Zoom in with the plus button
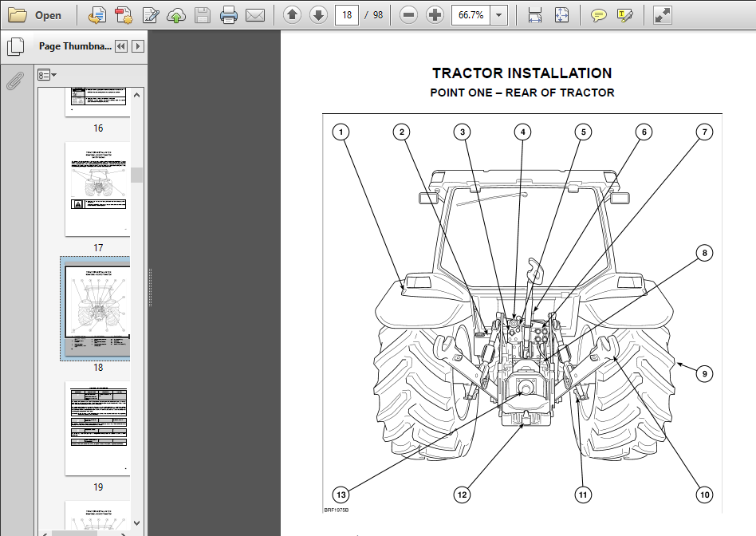 [x=435, y=15]
